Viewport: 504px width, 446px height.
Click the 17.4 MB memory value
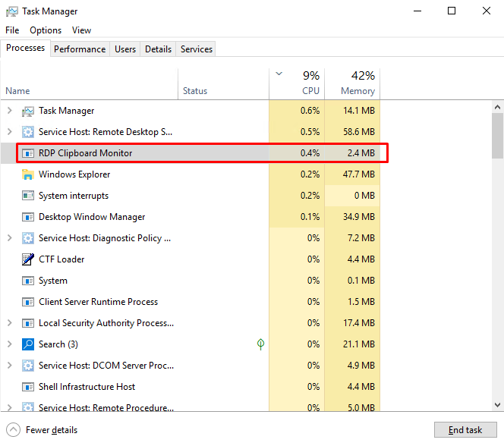[359, 323]
